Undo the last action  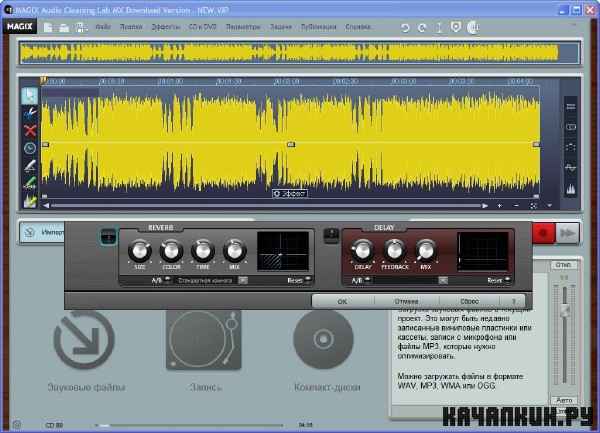[x=405, y=28]
